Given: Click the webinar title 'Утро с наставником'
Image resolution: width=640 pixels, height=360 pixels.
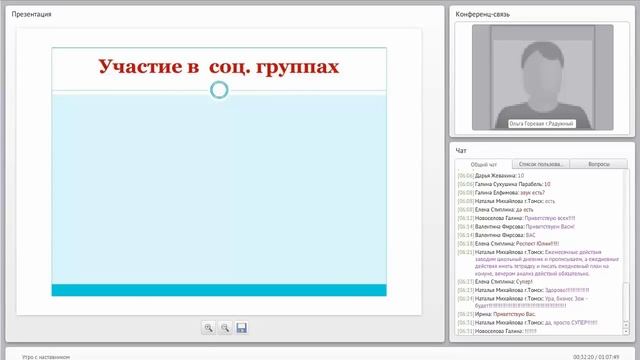Looking at the screenshot, I should pos(46,357).
